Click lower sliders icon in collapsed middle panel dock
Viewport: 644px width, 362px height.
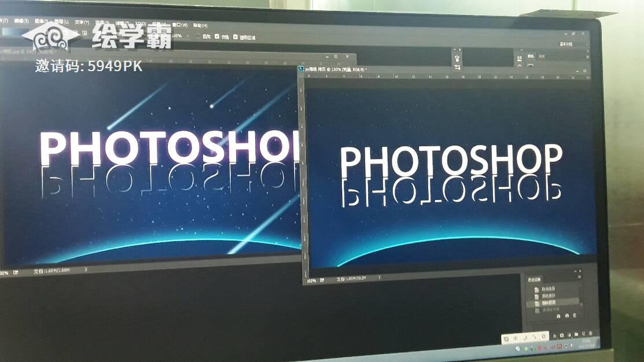[x=458, y=67]
